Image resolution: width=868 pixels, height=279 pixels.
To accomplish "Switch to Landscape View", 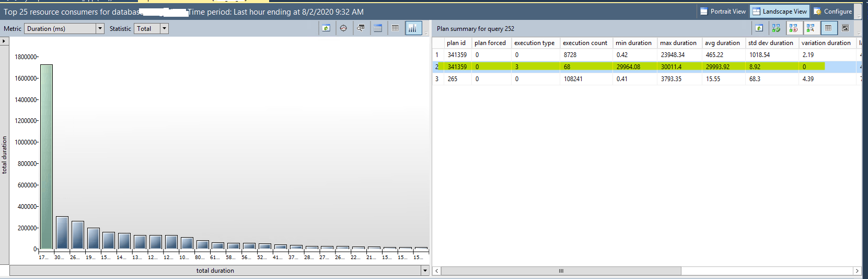I will [780, 12].
